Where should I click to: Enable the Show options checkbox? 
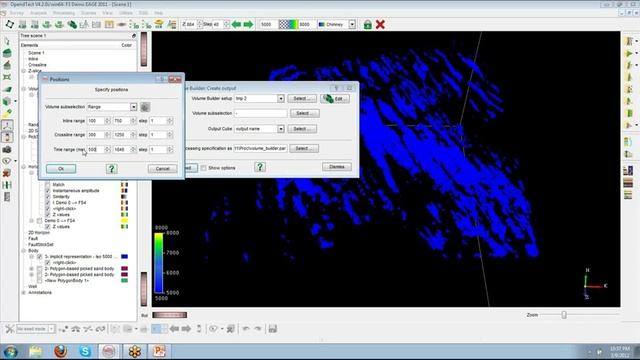click(x=203, y=168)
